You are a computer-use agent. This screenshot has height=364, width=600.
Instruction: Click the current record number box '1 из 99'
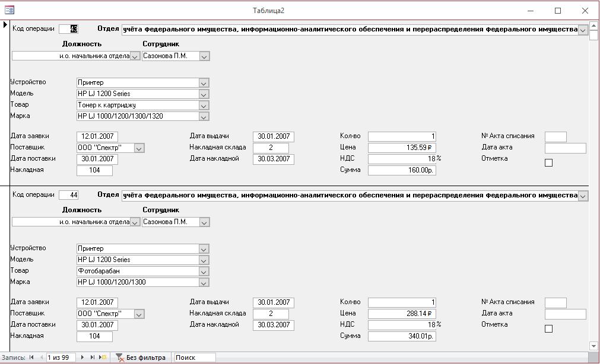61,357
